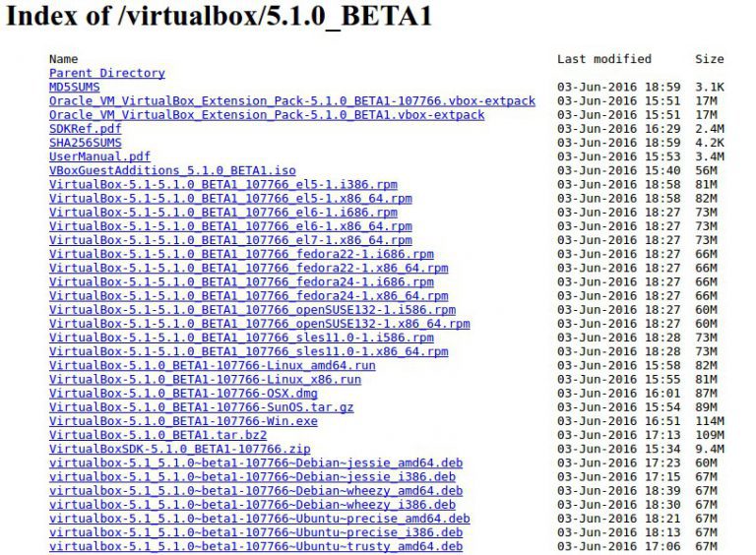Viewport: 756px width, 555px height.
Task: Click the 4.2K size of SHA256SUMS
Action: point(709,143)
